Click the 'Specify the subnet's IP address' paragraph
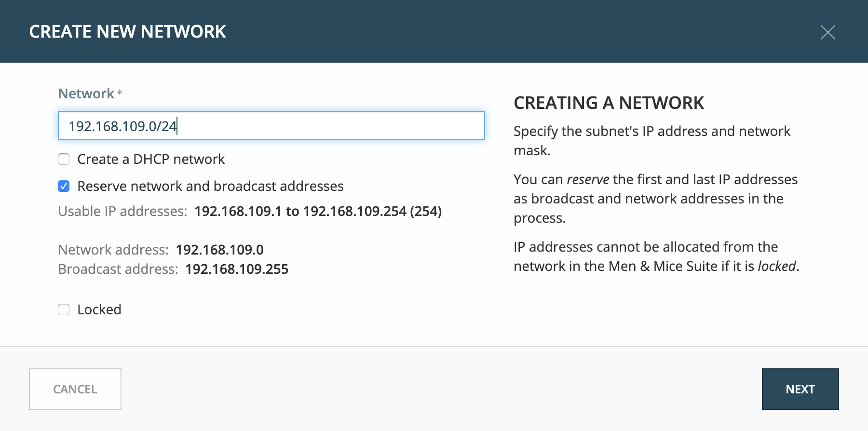868x431 pixels. pyautogui.click(x=652, y=141)
